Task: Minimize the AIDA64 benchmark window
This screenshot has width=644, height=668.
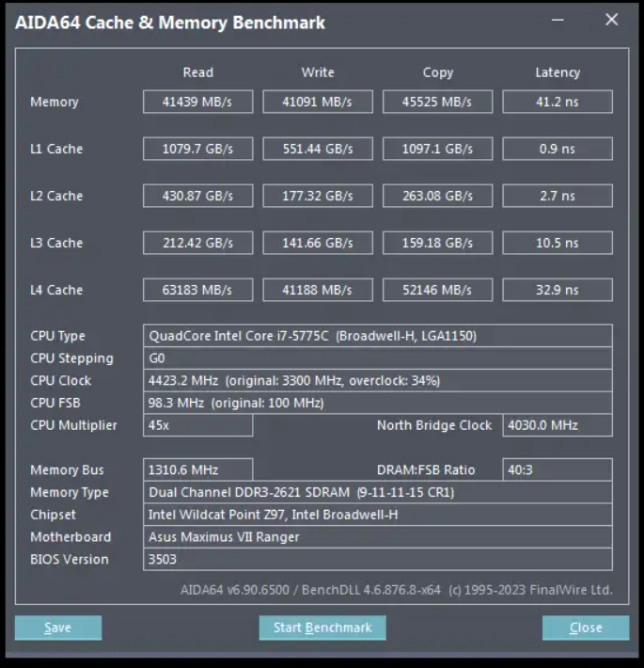Action: click(x=558, y=20)
